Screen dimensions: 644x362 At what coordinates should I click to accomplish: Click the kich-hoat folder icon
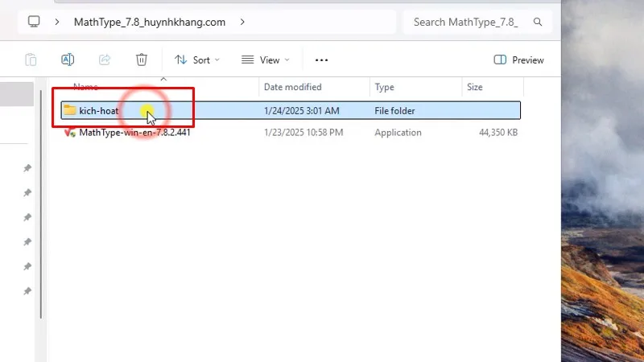click(x=70, y=110)
